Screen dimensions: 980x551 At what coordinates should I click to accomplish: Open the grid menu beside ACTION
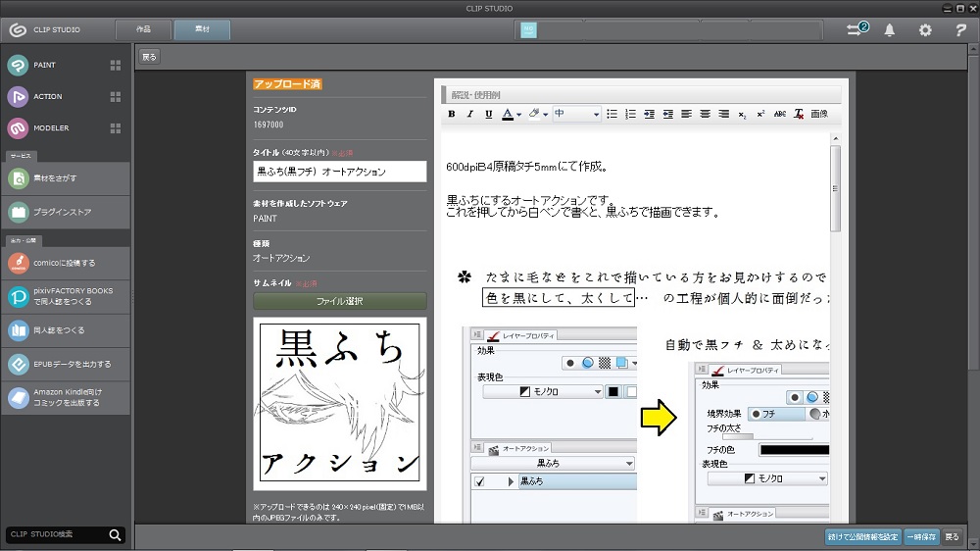(115, 96)
